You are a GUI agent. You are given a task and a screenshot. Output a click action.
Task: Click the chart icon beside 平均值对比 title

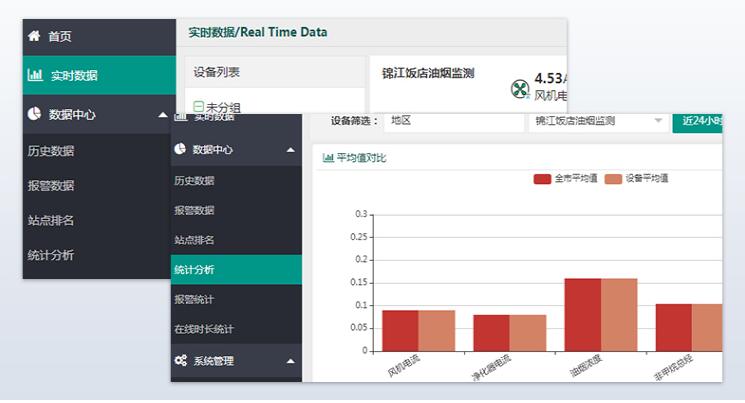pyautogui.click(x=328, y=157)
